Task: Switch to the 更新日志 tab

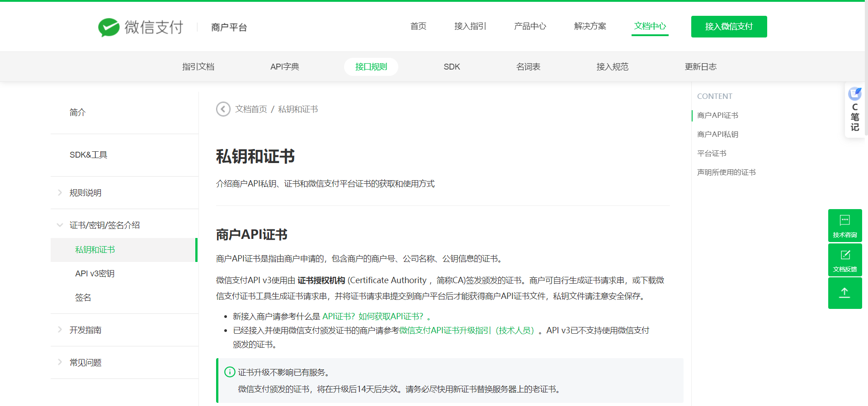Action: 700,67
